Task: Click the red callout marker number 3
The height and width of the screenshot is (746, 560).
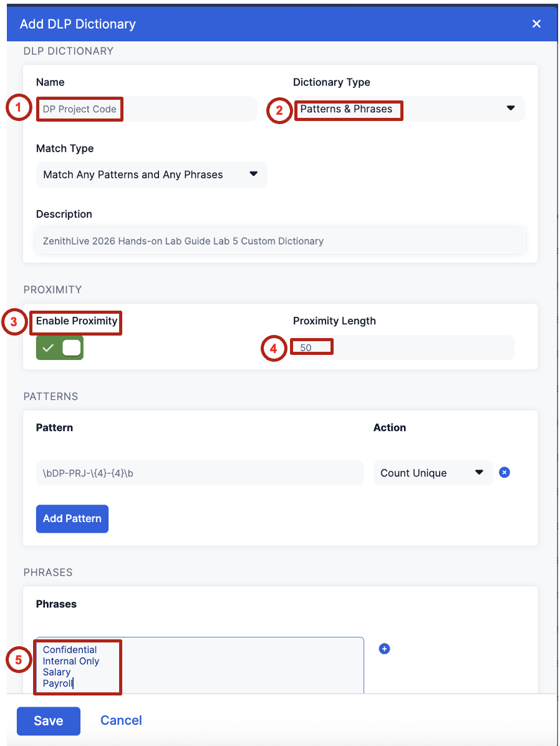Action: click(14, 322)
